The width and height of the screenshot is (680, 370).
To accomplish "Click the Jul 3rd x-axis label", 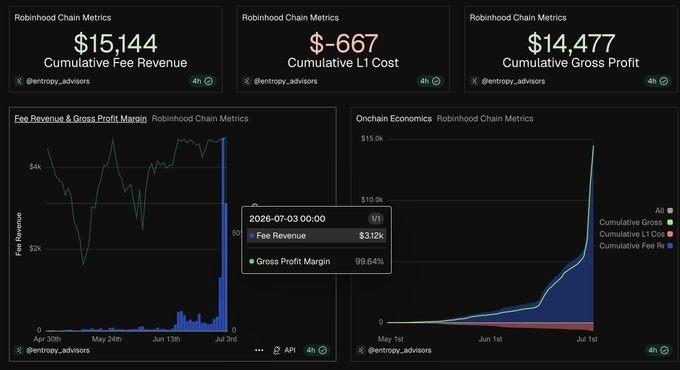I will point(226,339).
